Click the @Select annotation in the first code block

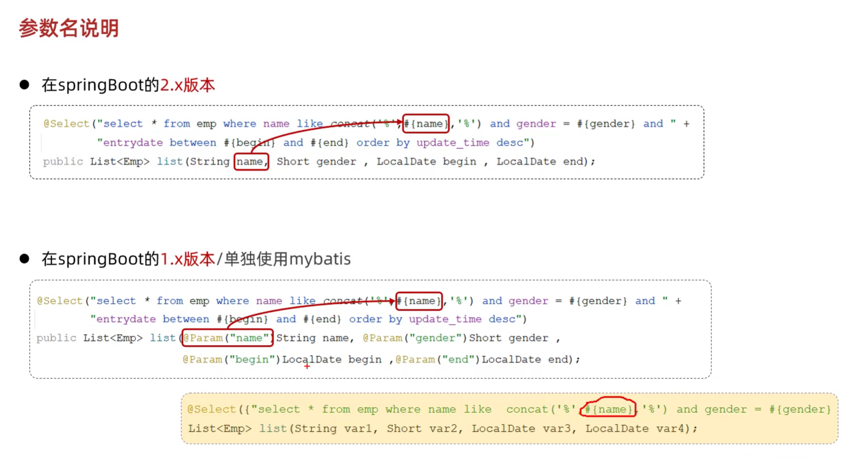click(x=66, y=124)
